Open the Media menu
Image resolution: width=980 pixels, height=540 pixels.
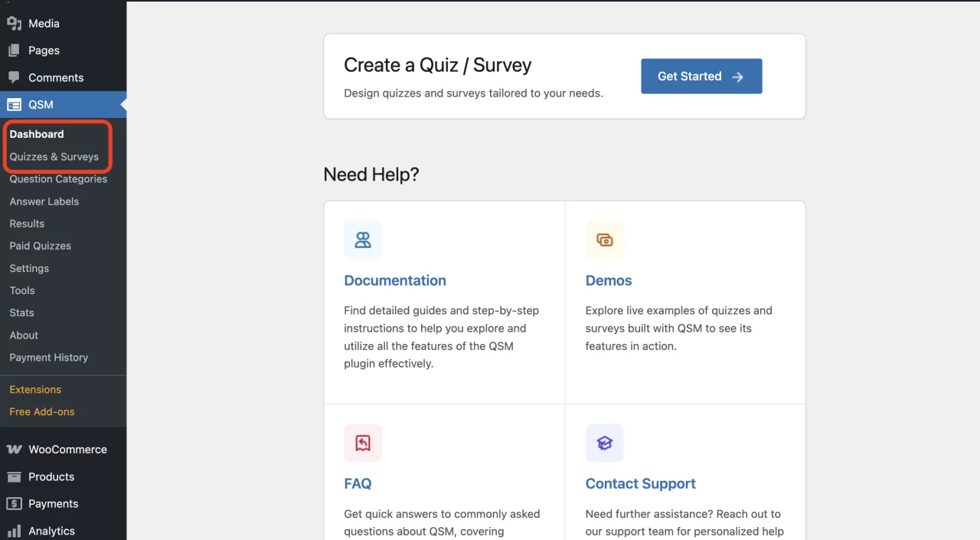coord(63,24)
